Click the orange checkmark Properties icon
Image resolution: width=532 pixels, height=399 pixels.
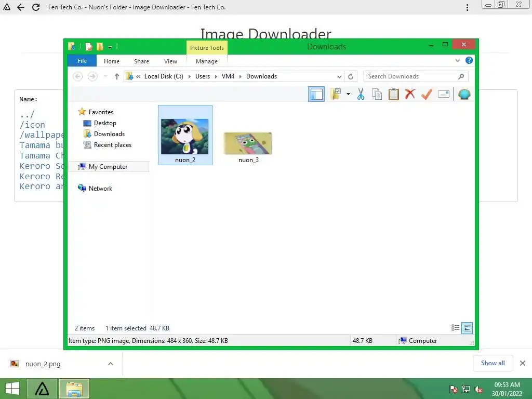tap(427, 94)
